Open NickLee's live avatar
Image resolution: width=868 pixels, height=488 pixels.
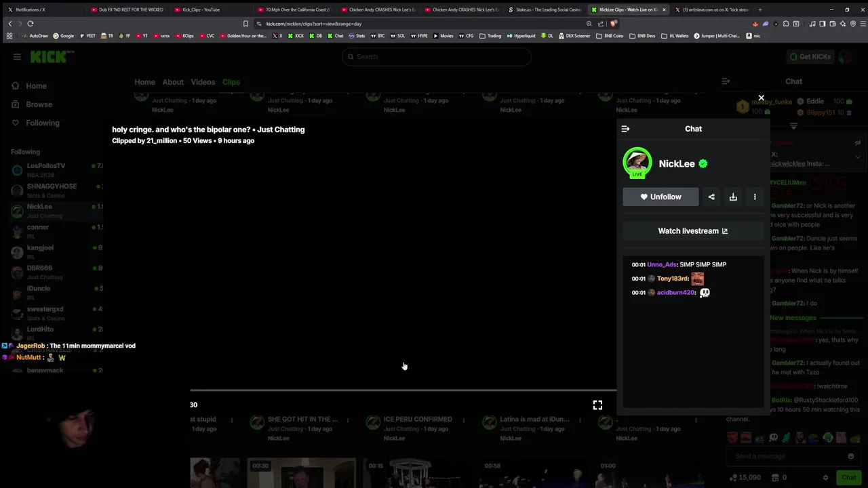(x=637, y=163)
